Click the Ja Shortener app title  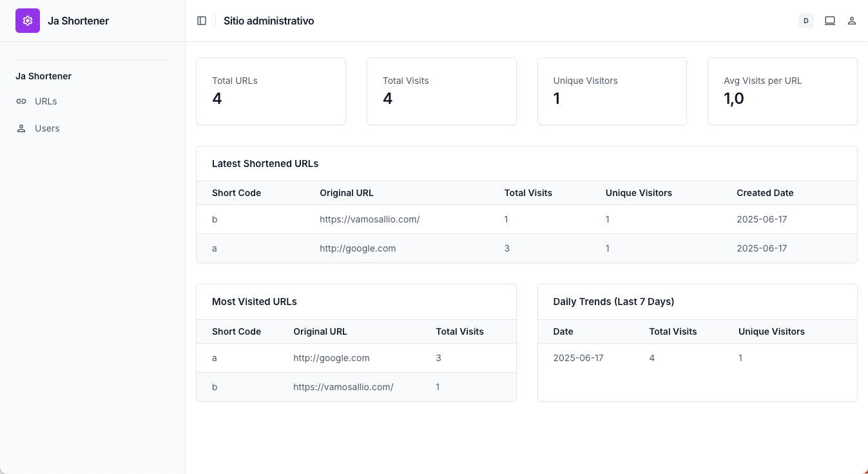tap(78, 20)
